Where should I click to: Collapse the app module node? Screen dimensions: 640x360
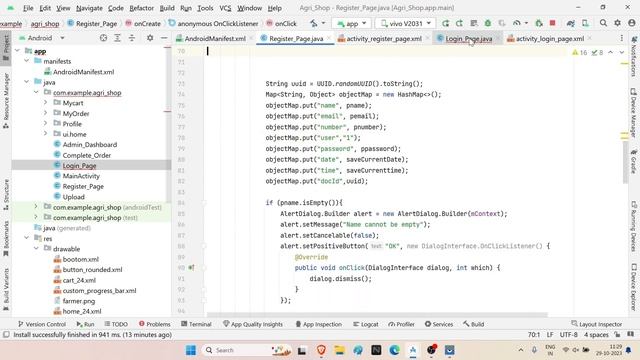[17, 51]
